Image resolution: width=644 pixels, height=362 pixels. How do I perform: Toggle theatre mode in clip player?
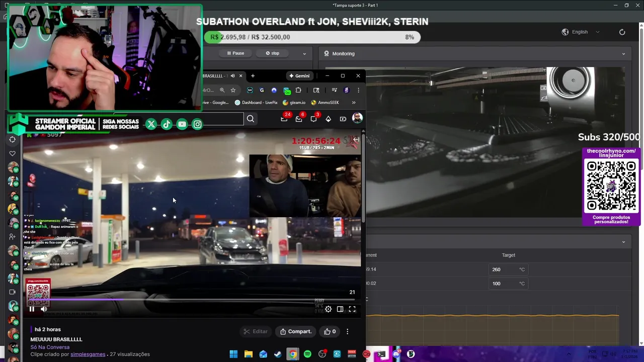pos(340,309)
